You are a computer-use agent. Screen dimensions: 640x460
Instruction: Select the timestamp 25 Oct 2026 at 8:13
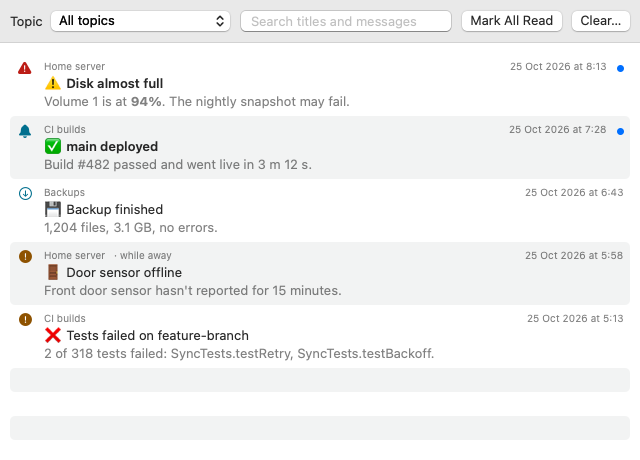click(558, 67)
